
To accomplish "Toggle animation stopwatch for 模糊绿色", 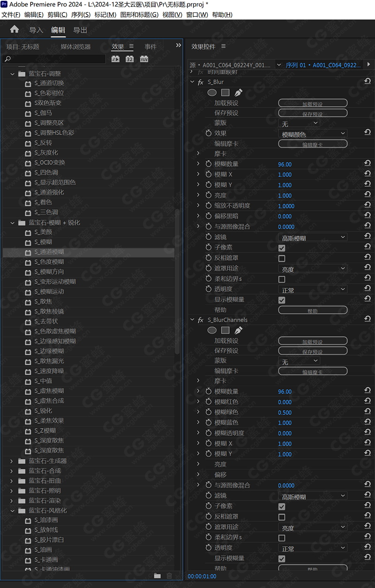I will tap(209, 412).
